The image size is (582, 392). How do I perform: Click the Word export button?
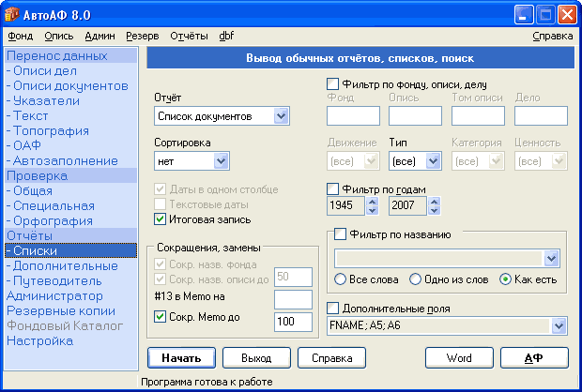pyautogui.click(x=459, y=358)
